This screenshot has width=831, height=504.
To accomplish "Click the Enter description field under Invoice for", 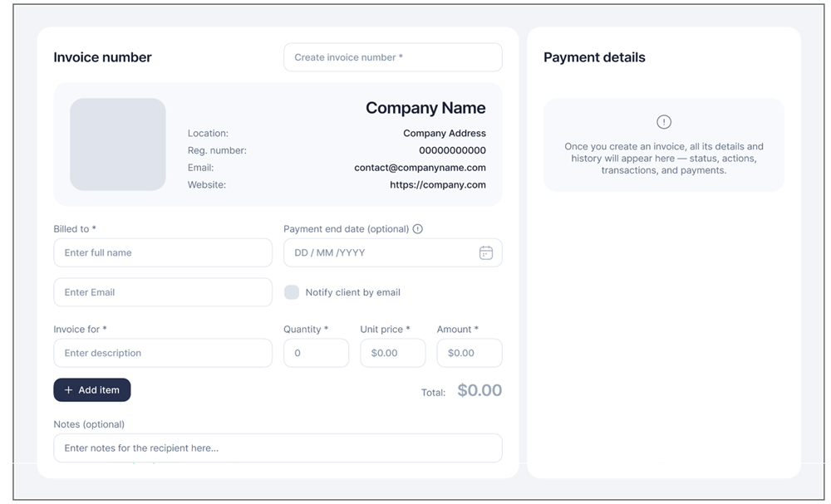I will pyautogui.click(x=162, y=353).
